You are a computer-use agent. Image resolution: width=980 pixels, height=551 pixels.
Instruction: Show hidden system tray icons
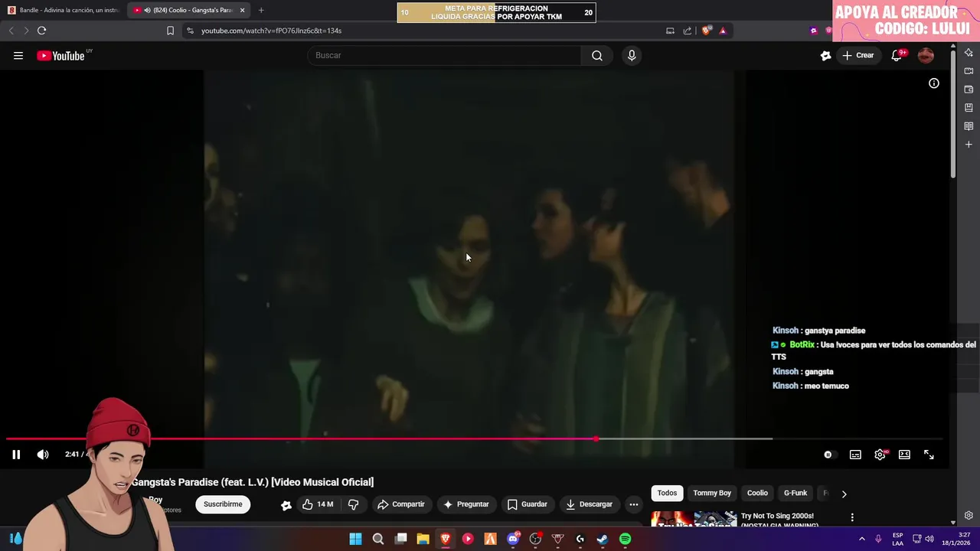tap(862, 539)
